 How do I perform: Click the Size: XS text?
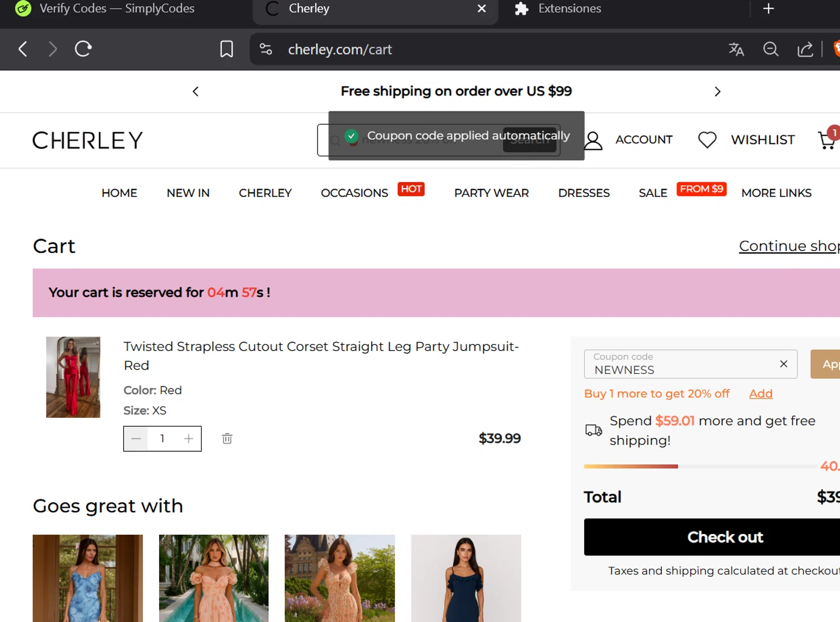click(x=145, y=410)
